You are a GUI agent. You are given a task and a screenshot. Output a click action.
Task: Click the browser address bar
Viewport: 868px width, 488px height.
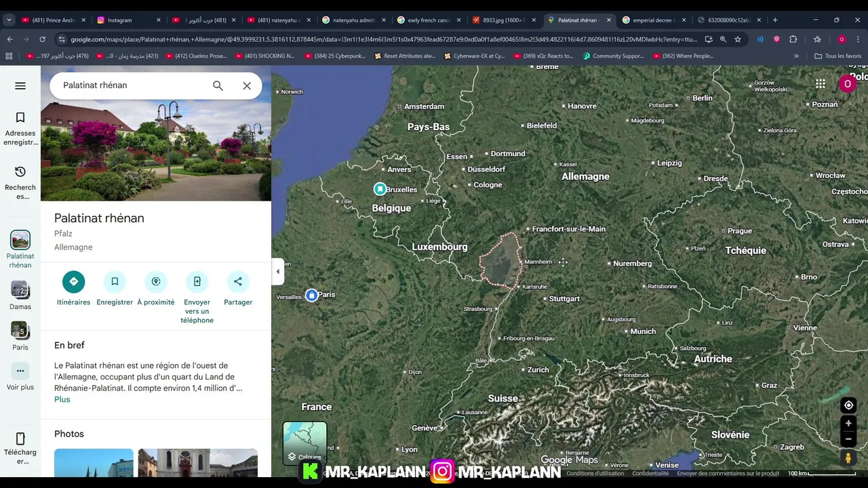tap(383, 39)
